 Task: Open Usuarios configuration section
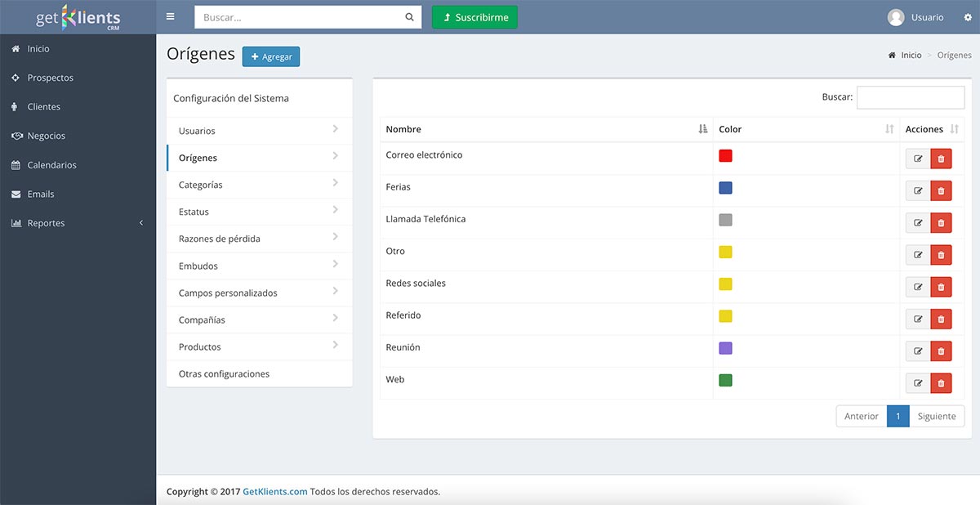pos(259,131)
